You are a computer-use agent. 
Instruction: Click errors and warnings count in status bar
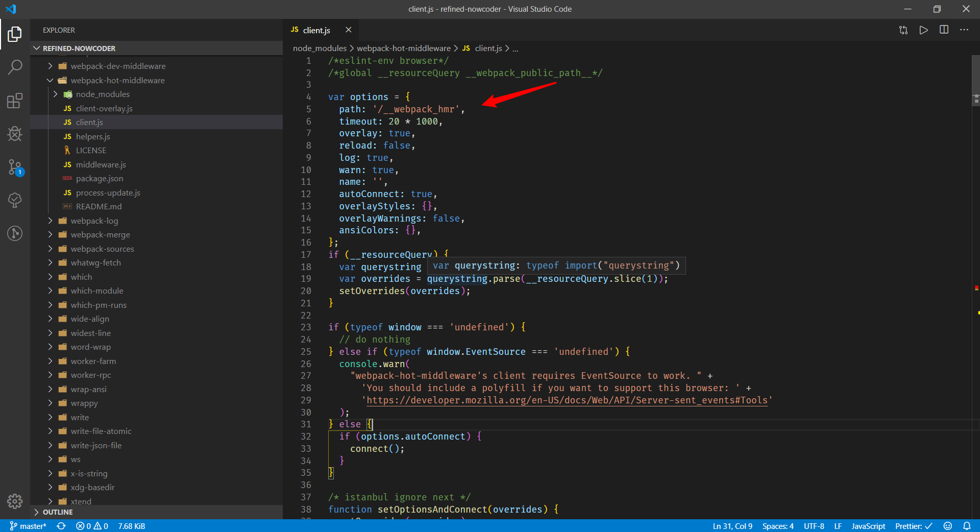click(92, 526)
